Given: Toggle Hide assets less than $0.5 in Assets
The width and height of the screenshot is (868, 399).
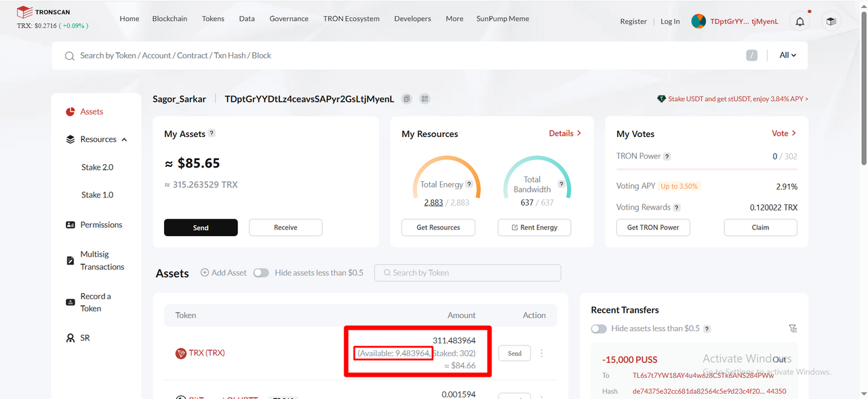Looking at the screenshot, I should coord(261,273).
